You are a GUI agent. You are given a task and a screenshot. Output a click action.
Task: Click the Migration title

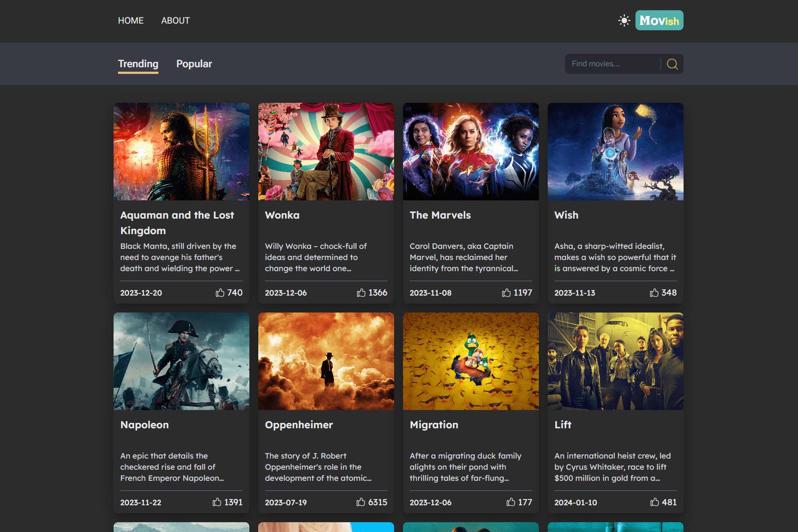434,425
